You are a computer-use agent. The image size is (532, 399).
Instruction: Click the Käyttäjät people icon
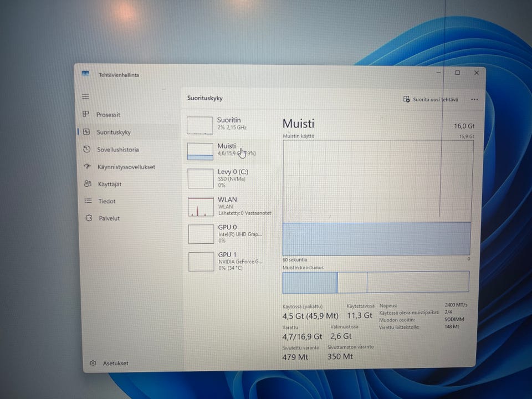88,183
